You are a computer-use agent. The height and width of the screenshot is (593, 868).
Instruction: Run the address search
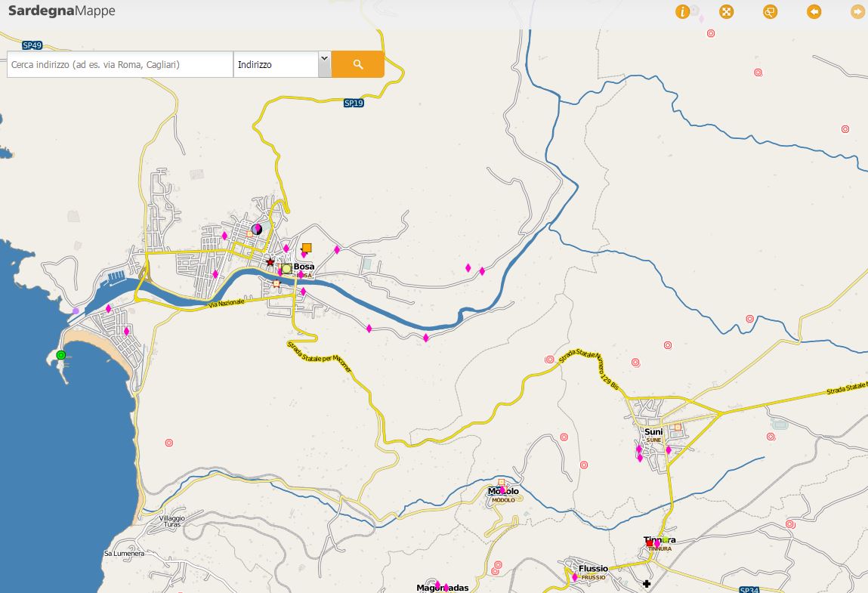357,64
